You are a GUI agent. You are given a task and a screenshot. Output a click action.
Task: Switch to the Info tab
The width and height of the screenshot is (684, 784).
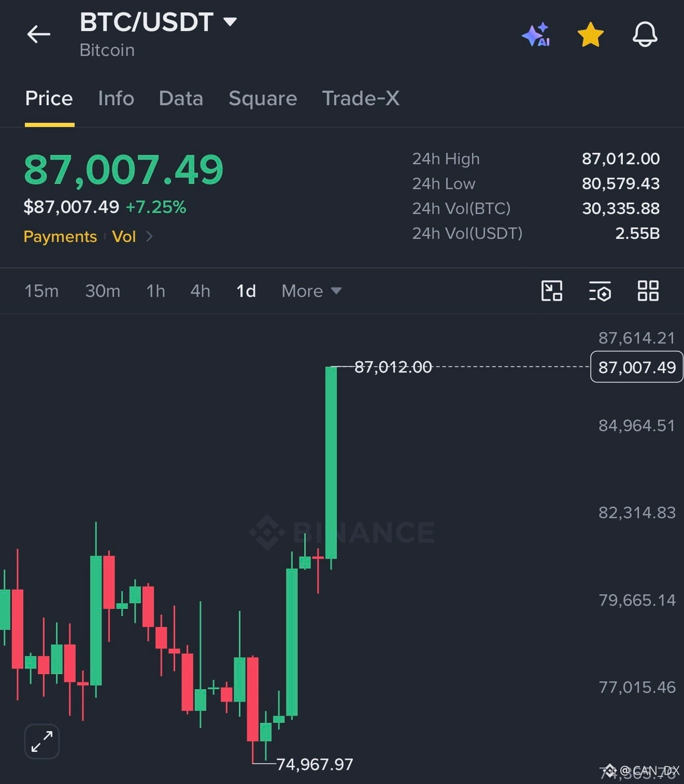click(116, 98)
